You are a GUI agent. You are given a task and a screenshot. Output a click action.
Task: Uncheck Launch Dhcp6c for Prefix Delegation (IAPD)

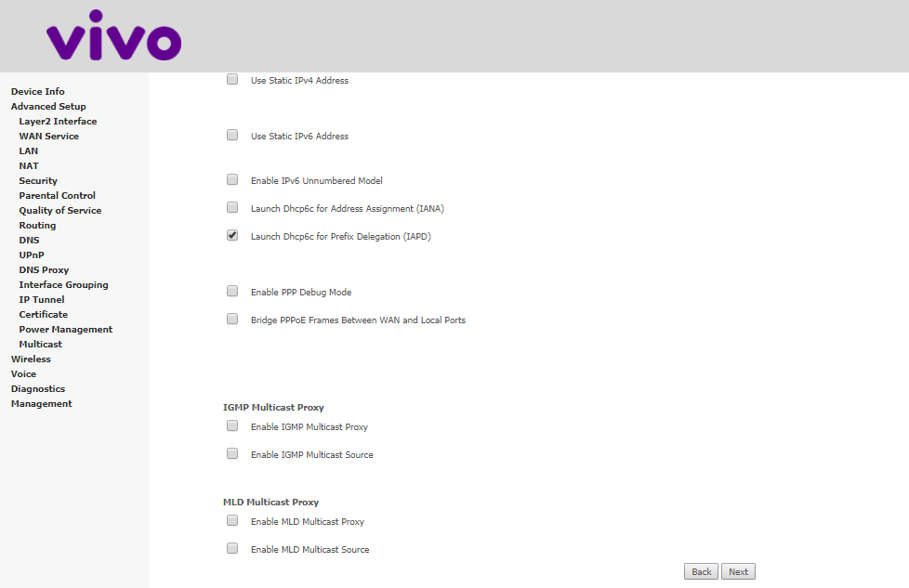pyautogui.click(x=232, y=235)
